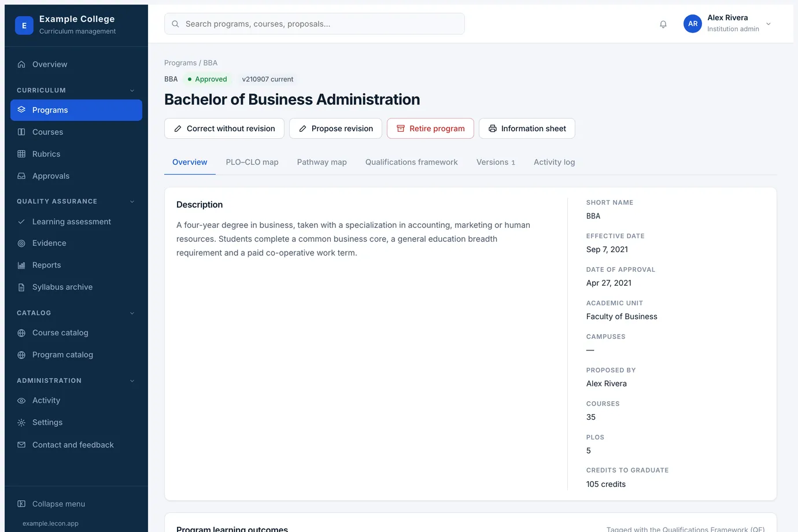Select the Qualifications framework tab
This screenshot has width=798, height=532.
(x=412, y=162)
